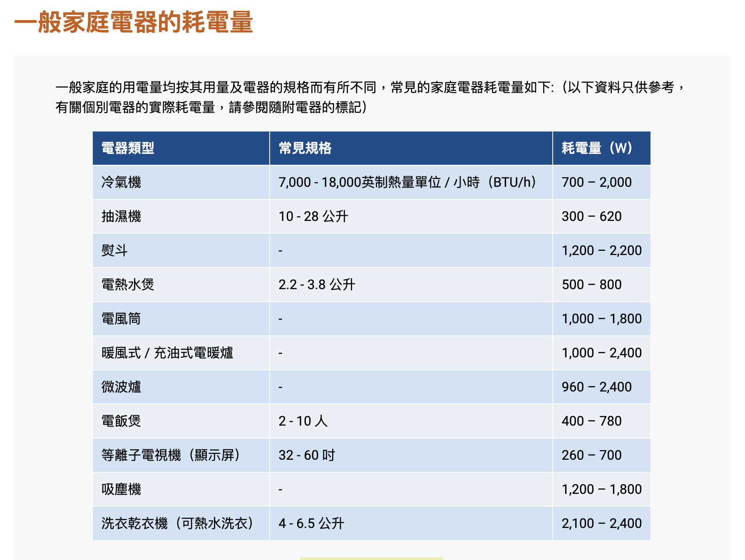Click the 電飯煲 appliance cell
The height and width of the screenshot is (560, 745).
pos(121,421)
